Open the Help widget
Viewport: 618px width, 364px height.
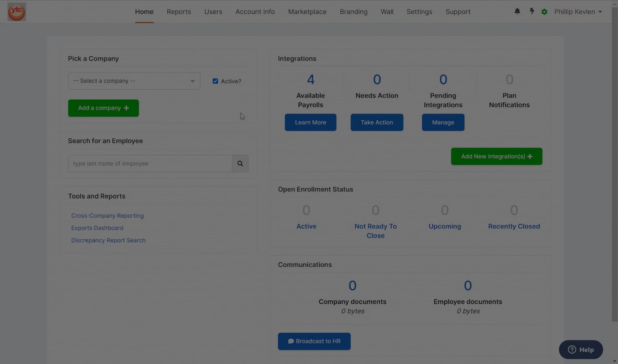(x=581, y=350)
